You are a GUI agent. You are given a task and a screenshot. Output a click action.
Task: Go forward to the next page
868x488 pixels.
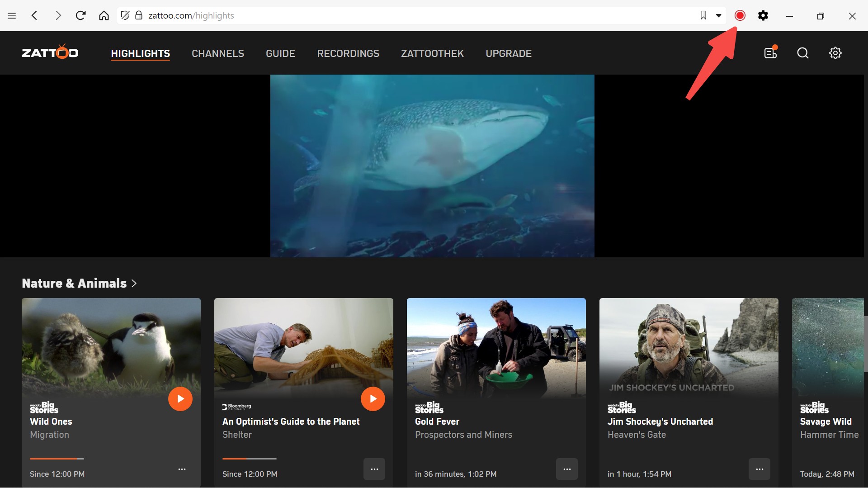pyautogui.click(x=58, y=16)
